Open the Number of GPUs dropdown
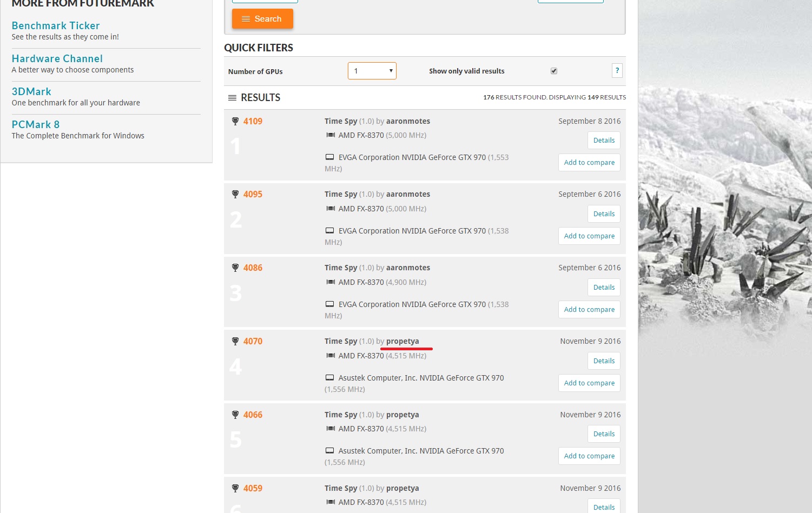Screen dimensions: 812x513 pyautogui.click(x=372, y=71)
